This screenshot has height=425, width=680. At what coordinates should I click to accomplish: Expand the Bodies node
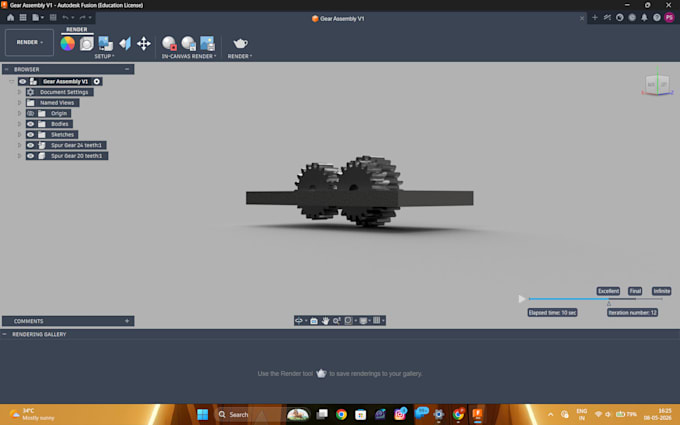tap(19, 124)
